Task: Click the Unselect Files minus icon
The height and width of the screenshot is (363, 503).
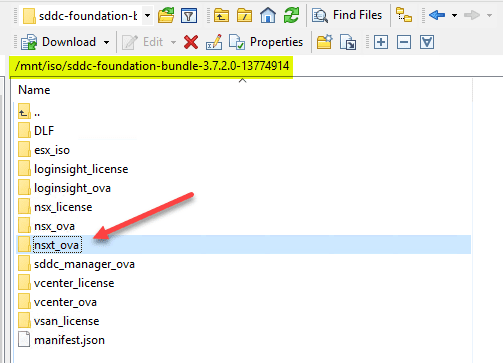Action: click(404, 42)
